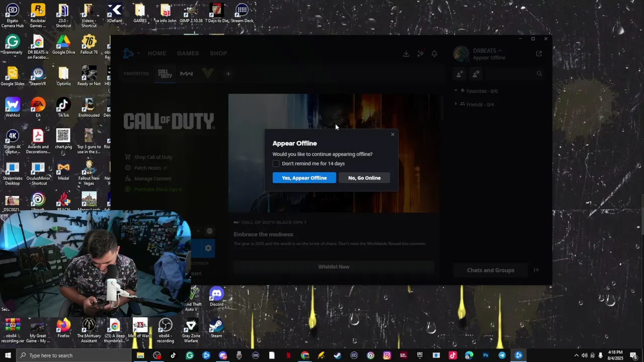Open game settings gear in Battle.net
The width and height of the screenshot is (644, 362).
click(x=208, y=248)
